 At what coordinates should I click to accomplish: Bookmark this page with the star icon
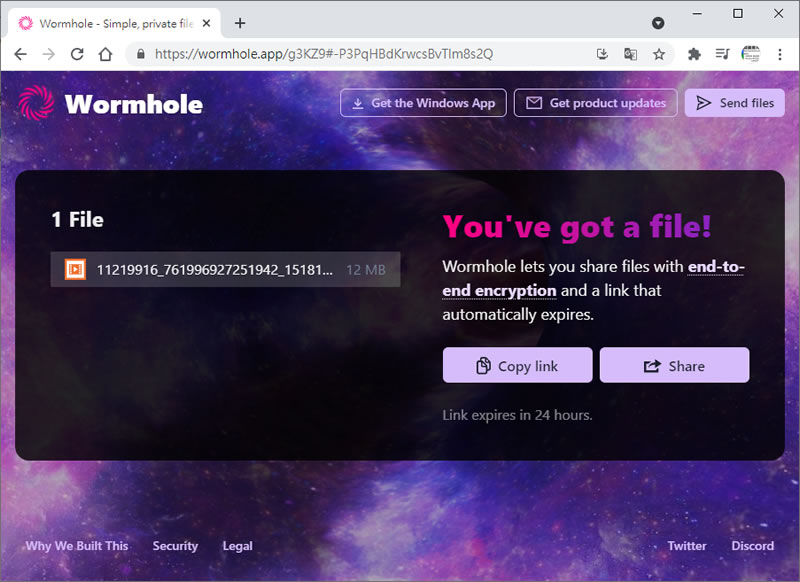coord(659,54)
